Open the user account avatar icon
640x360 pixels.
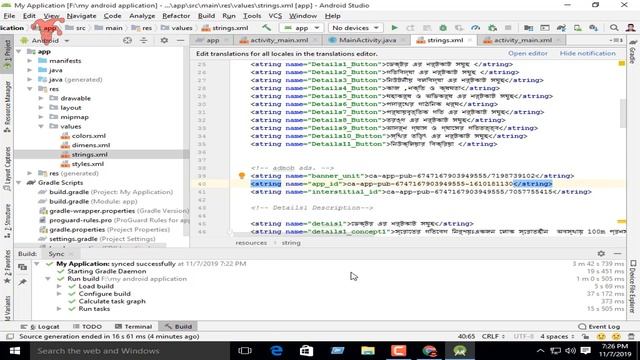pyautogui.click(x=631, y=28)
